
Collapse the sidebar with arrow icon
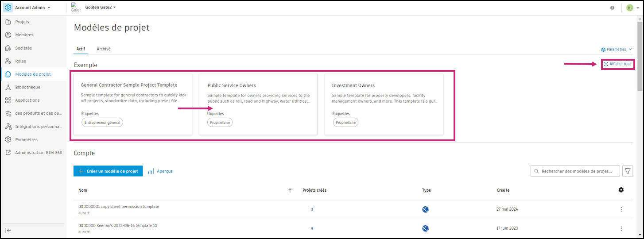pos(8,230)
